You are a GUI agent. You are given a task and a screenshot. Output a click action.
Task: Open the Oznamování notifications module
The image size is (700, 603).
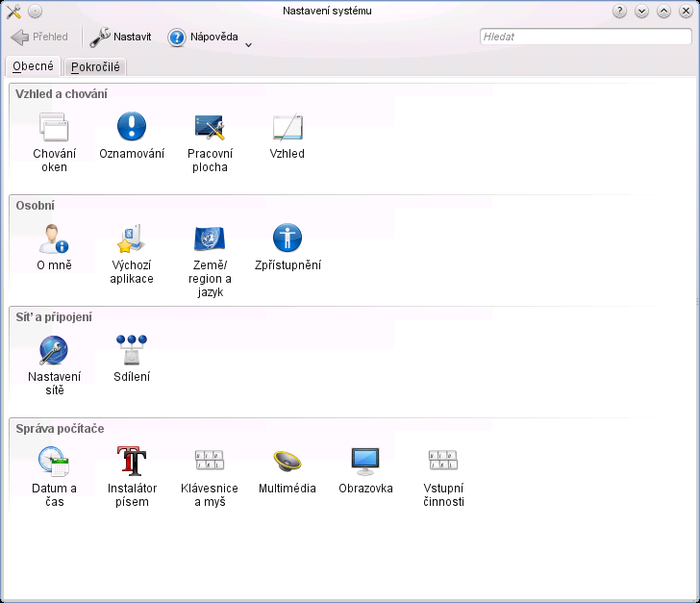click(x=132, y=137)
